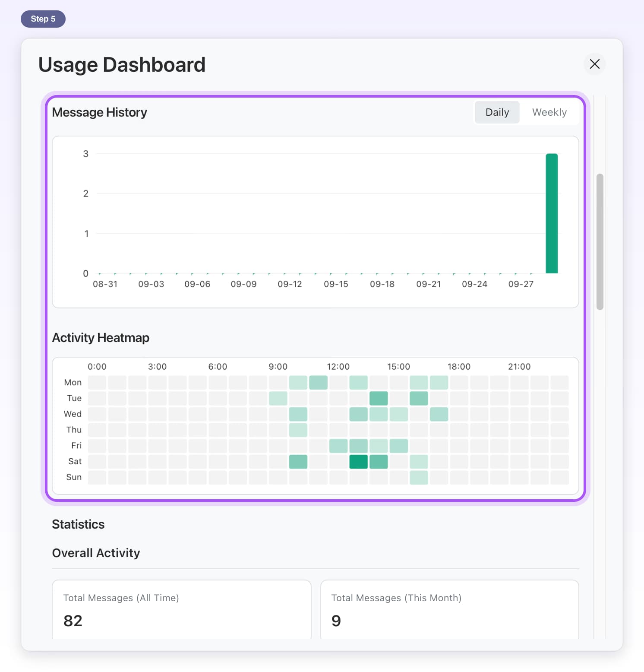The image size is (644, 672).
Task: Switch message history to Daily view
Action: point(497,112)
